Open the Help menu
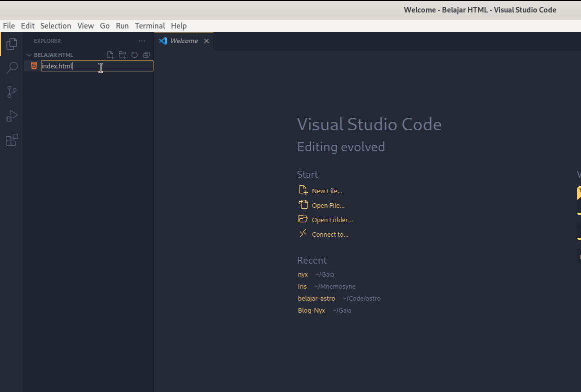581x392 pixels. pos(178,26)
